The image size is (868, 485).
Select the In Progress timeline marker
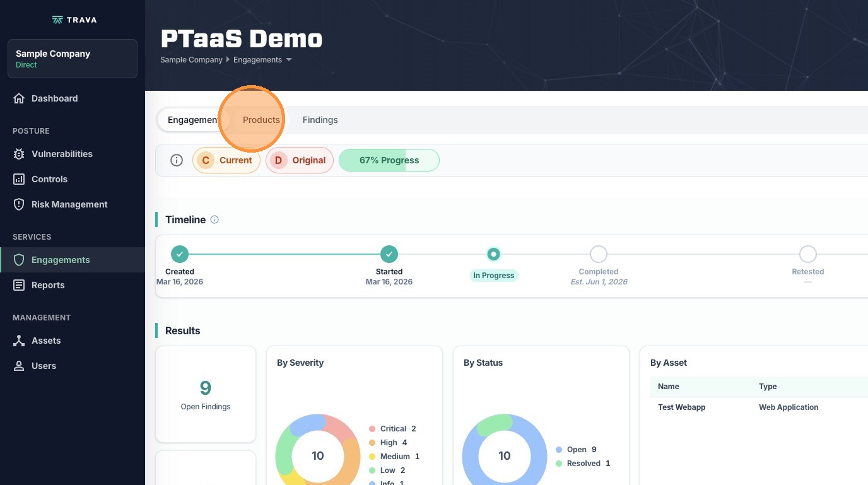(494, 254)
